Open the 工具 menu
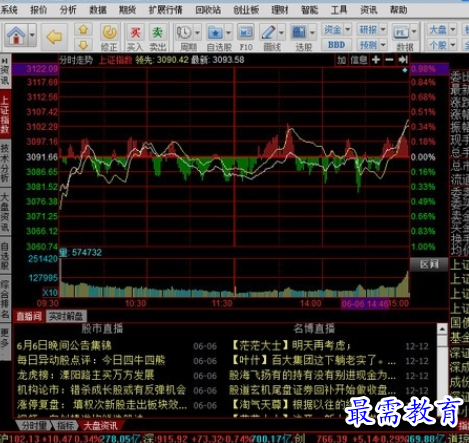This screenshot has height=443, width=469. (x=339, y=10)
